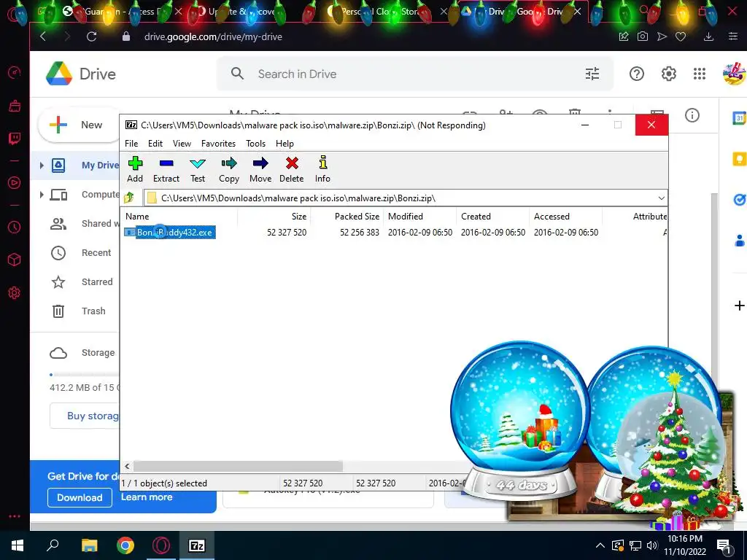The image size is (747, 560).
Task: Open the File menu in 7-Zip
Action: pos(131,144)
